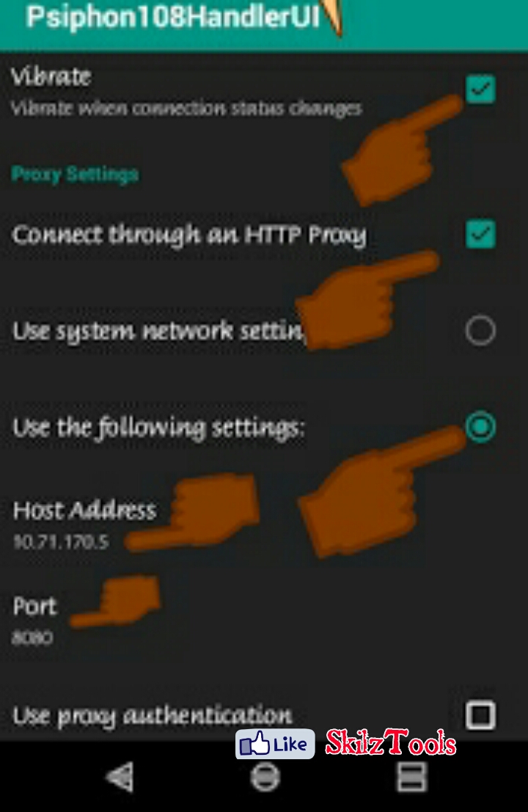Tap the Vibrate setting label

[51, 76]
